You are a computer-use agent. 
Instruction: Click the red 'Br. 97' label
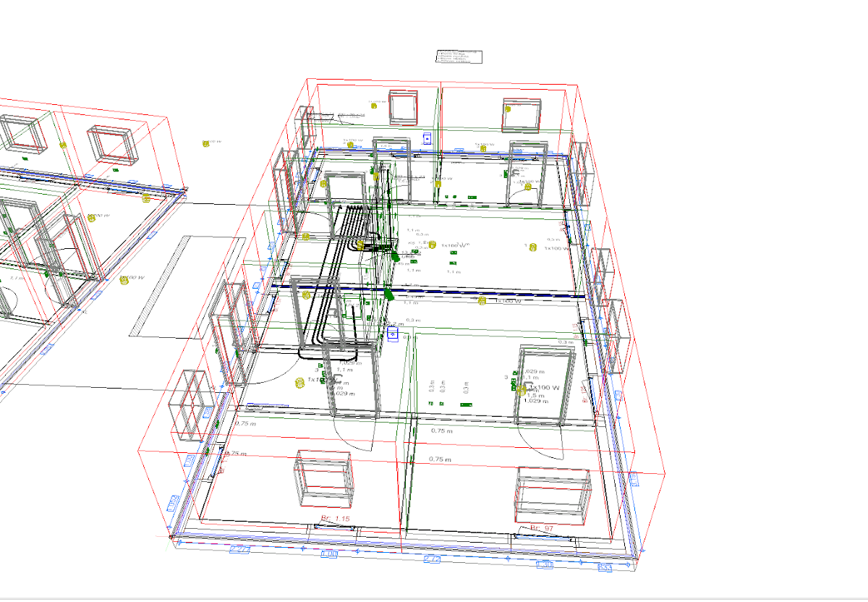point(541,528)
